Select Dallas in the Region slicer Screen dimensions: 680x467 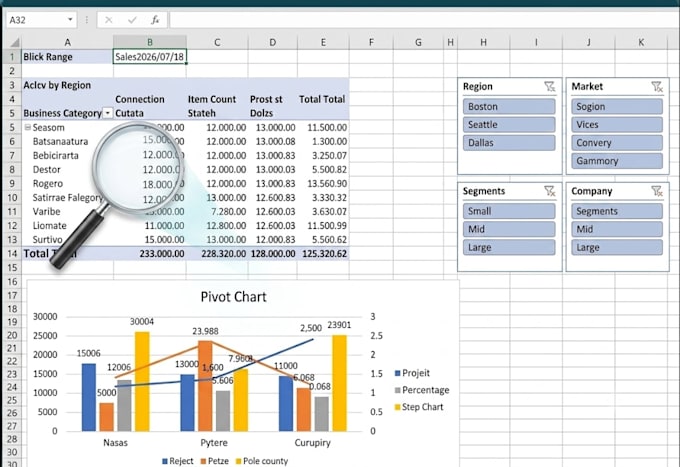tap(509, 143)
